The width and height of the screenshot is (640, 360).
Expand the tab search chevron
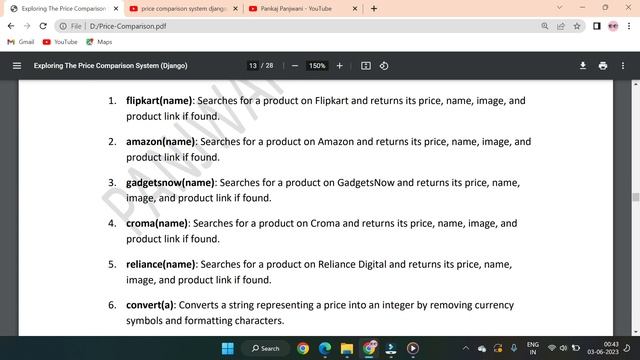point(560,7)
